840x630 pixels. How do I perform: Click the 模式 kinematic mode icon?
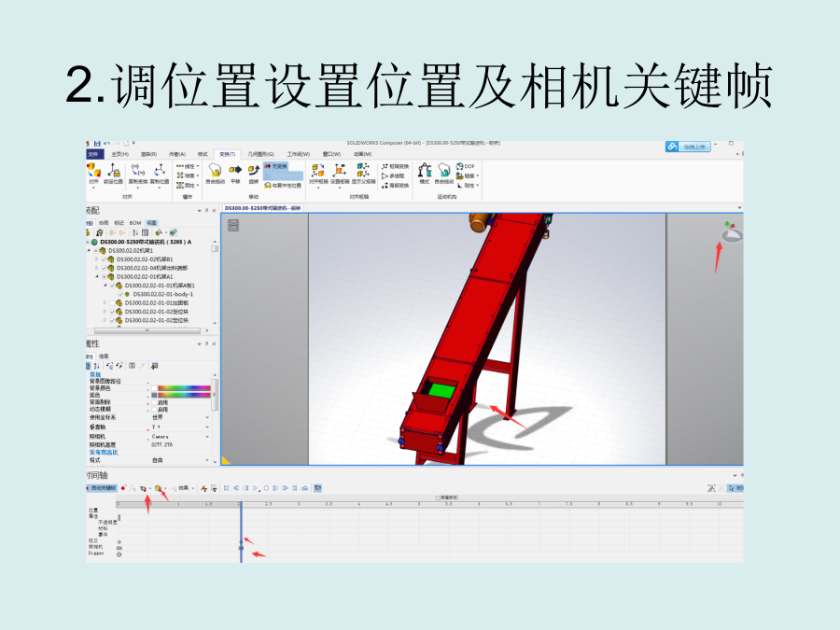(425, 171)
